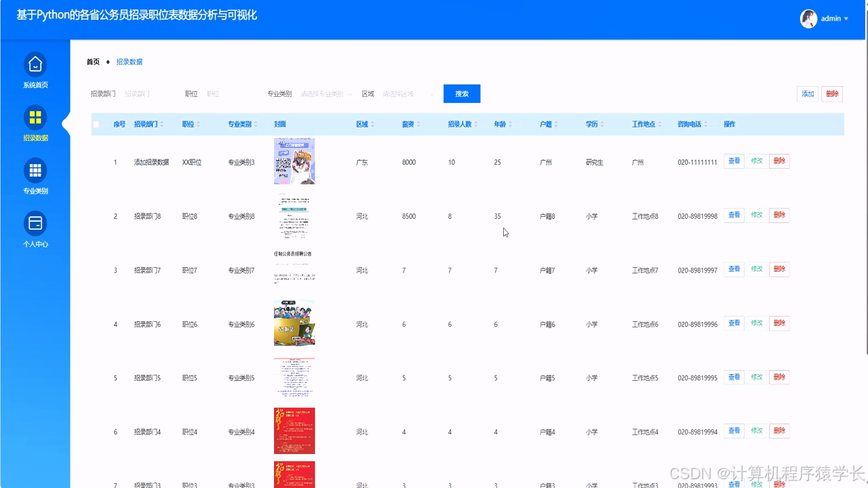Open cover thumbnail of 招录部门5 row
This screenshot has height=488, width=868.
click(x=294, y=377)
